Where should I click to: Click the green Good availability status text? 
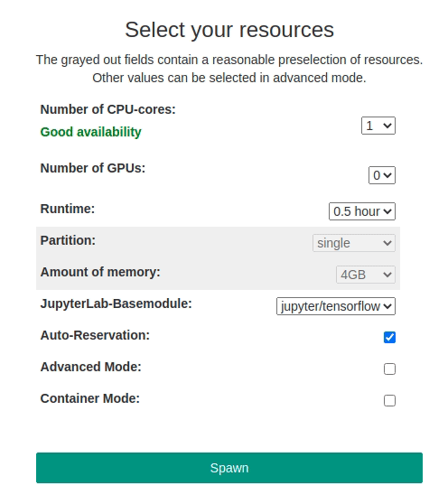click(x=90, y=132)
